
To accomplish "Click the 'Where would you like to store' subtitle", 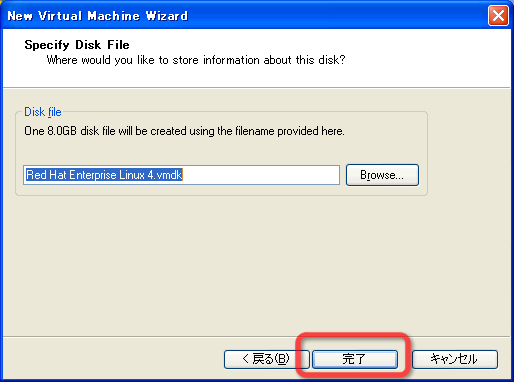I will (x=196, y=60).
